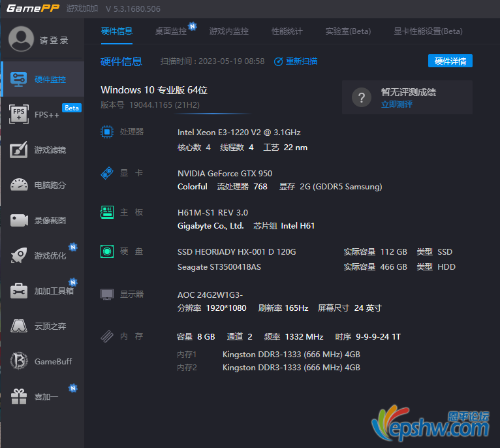
Task: Click the 22 nm process value
Action: [x=296, y=148]
